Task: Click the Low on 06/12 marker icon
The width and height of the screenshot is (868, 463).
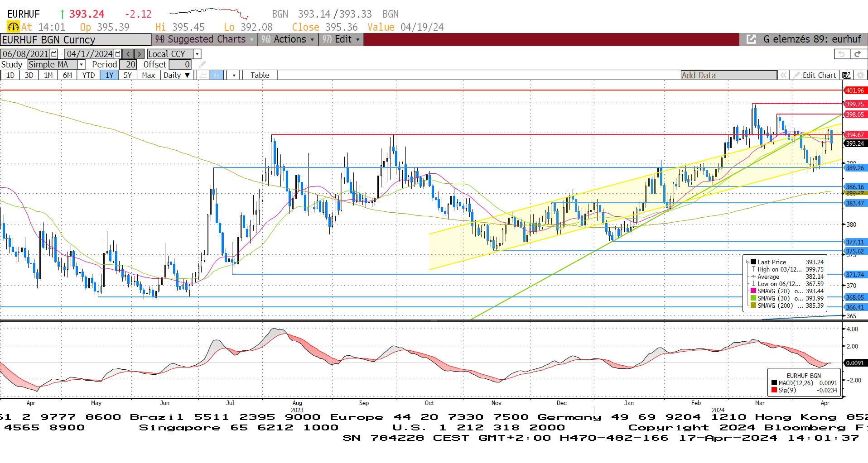Action: [754, 284]
